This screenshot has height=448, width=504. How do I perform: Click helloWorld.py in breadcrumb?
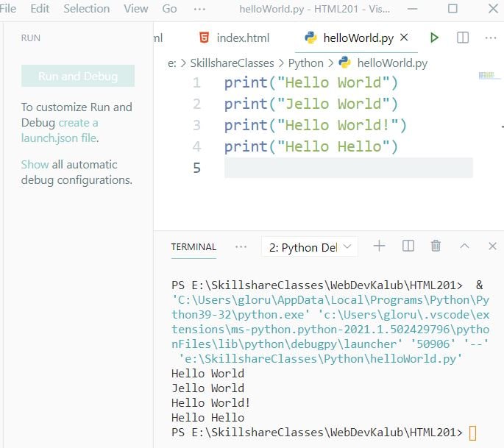392,63
